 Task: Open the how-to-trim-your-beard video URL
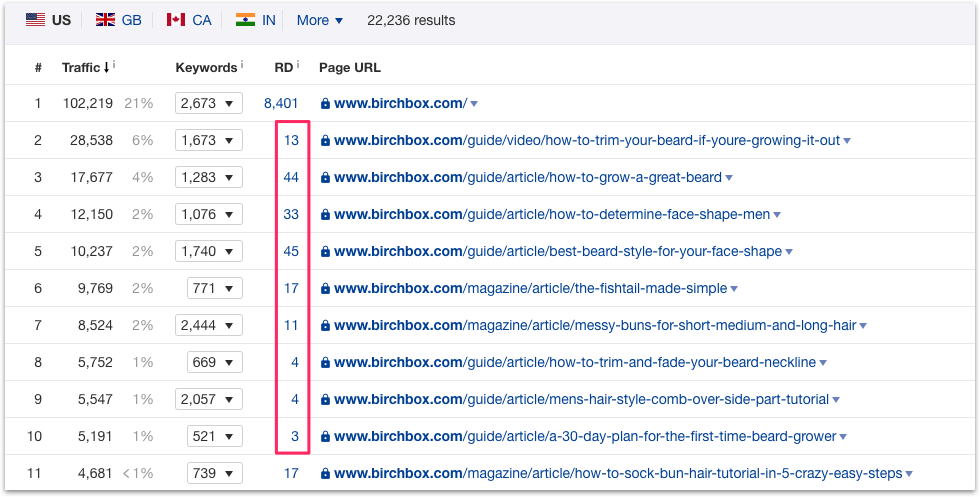click(587, 140)
